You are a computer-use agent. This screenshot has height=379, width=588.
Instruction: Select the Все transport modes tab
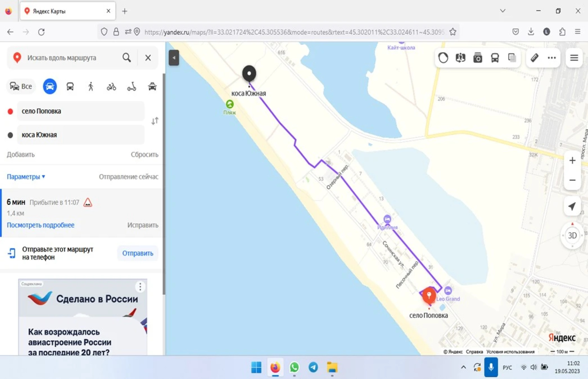21,86
